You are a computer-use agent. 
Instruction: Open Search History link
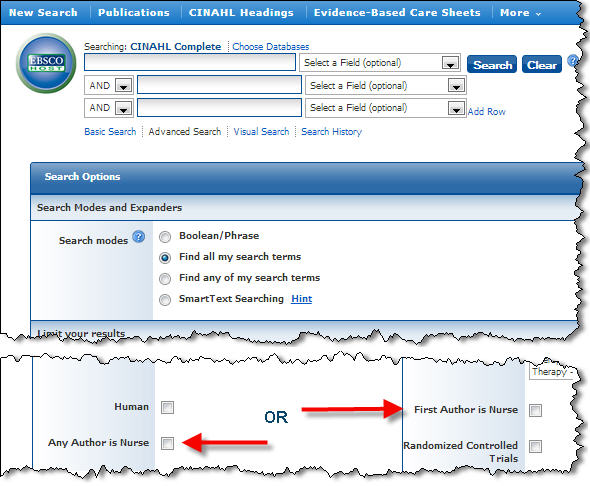331,132
